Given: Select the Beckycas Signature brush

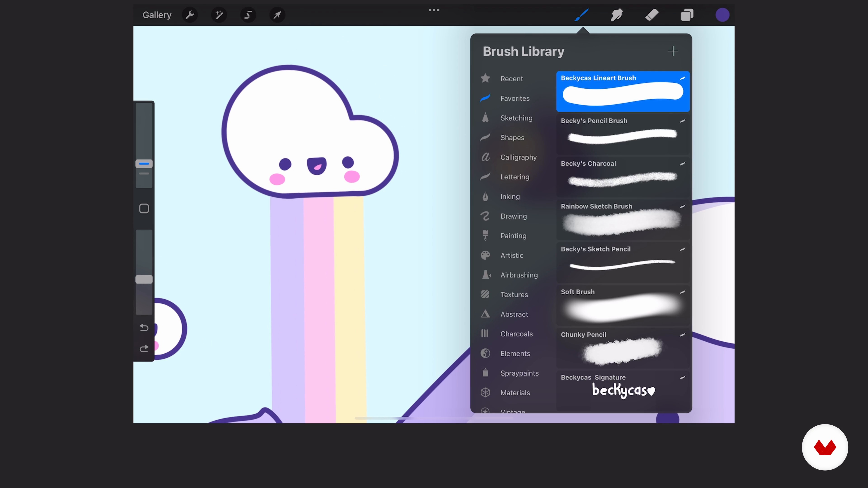Looking at the screenshot, I should (623, 391).
